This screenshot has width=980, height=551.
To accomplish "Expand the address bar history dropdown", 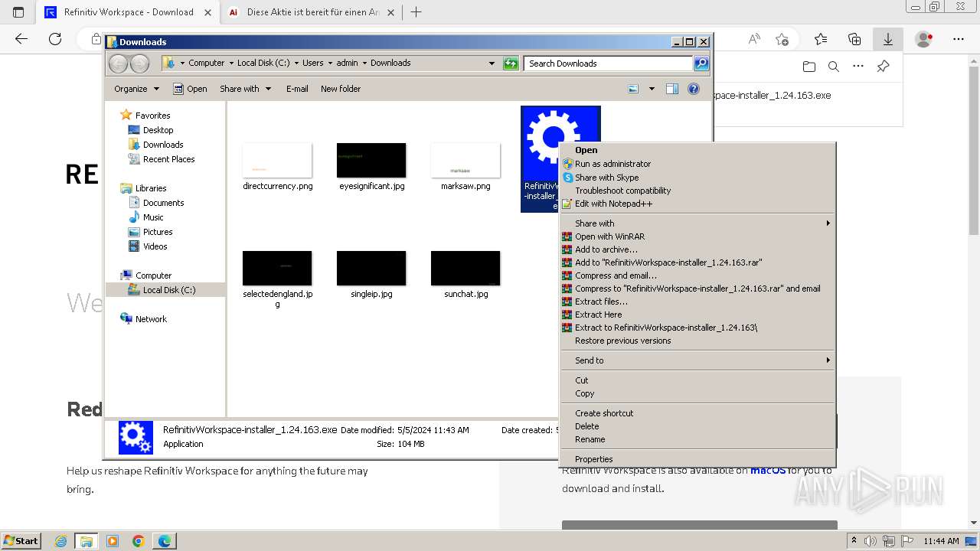I will point(492,64).
